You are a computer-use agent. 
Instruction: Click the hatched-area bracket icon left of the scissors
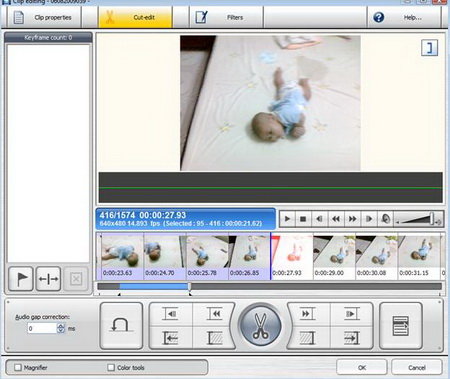pos(214,338)
